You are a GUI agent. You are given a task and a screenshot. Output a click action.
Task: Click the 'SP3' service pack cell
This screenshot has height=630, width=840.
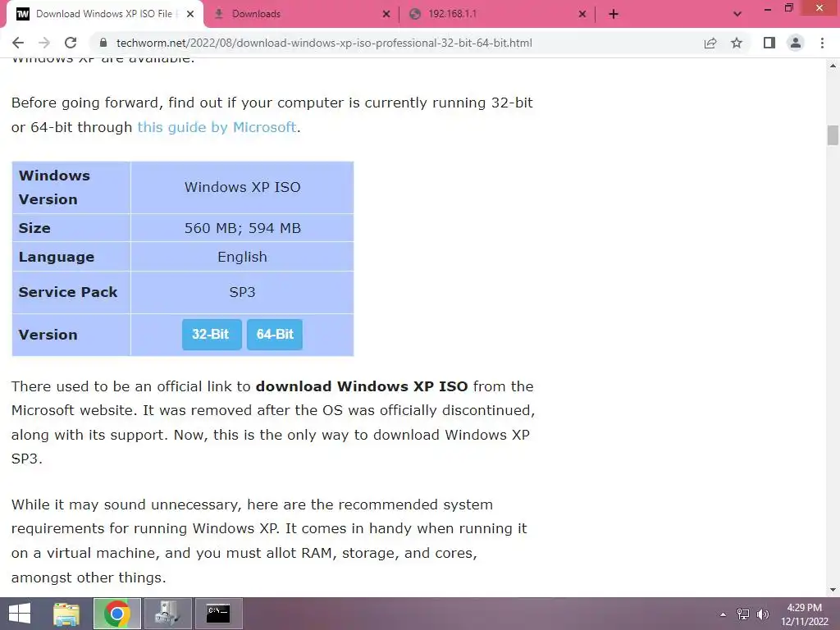click(x=242, y=292)
